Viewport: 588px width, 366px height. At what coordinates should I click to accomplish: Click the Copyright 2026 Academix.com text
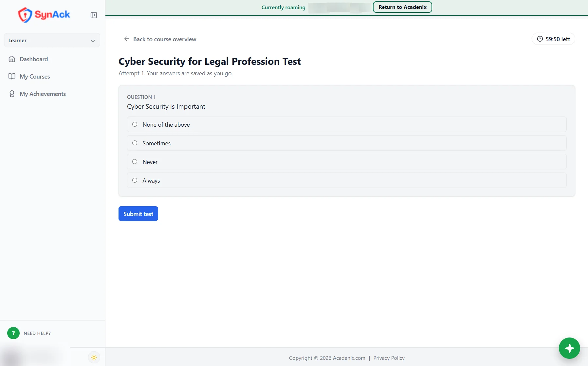click(x=327, y=358)
